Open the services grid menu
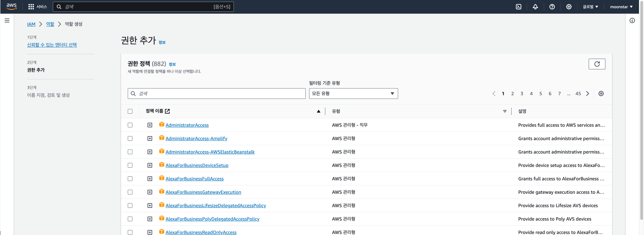This screenshot has width=644, height=235. [31, 7]
